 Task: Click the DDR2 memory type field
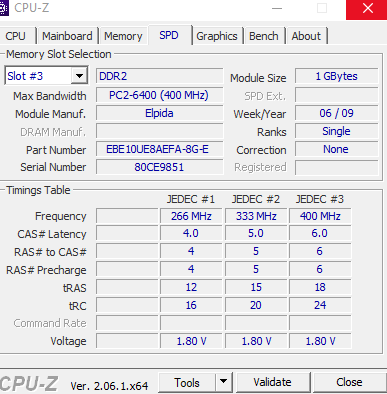point(160,76)
